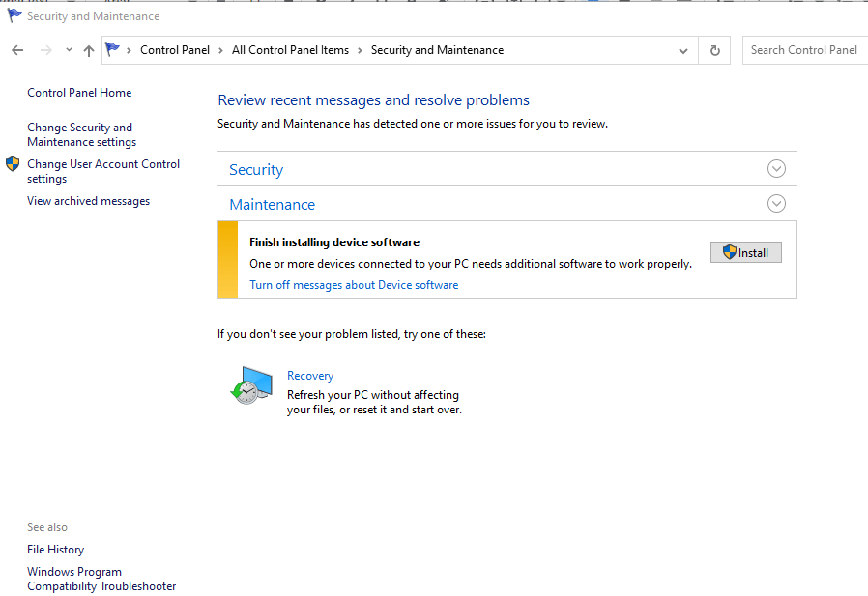Focus the Search Control Panel field
This screenshot has width=868, height=596.
tap(805, 50)
